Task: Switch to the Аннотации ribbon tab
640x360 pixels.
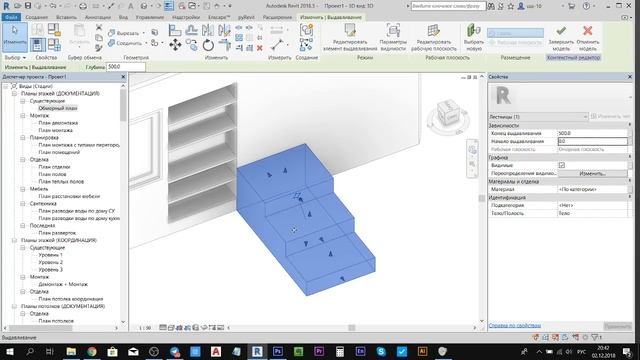Action: [x=98, y=17]
